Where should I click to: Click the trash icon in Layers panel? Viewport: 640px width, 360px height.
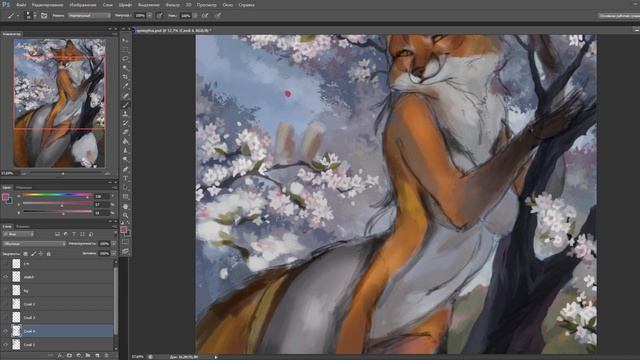click(107, 356)
